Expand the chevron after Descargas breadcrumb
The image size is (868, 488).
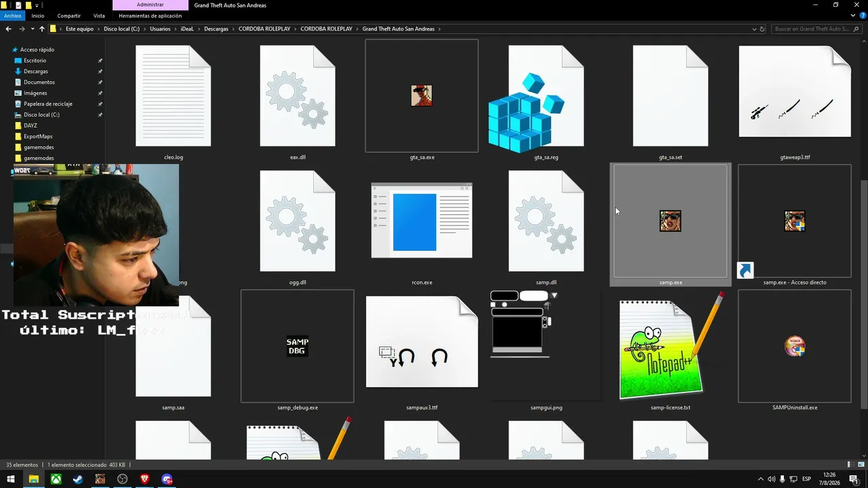234,29
